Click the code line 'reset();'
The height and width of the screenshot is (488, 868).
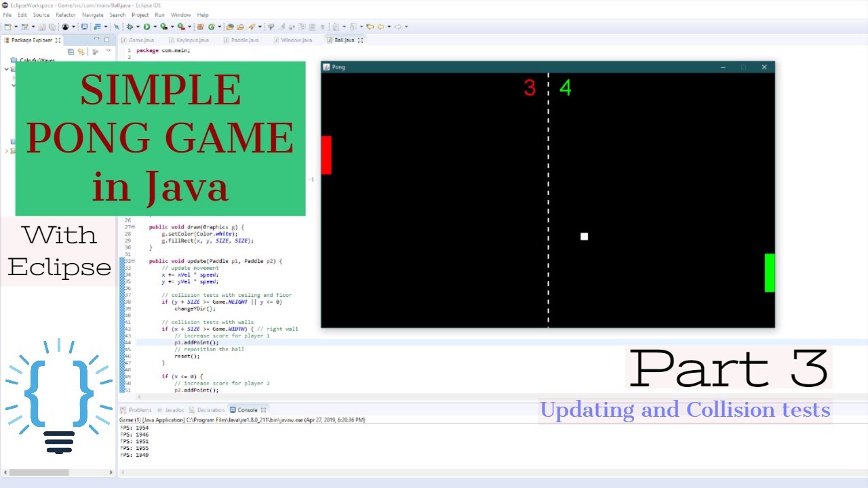coord(187,356)
